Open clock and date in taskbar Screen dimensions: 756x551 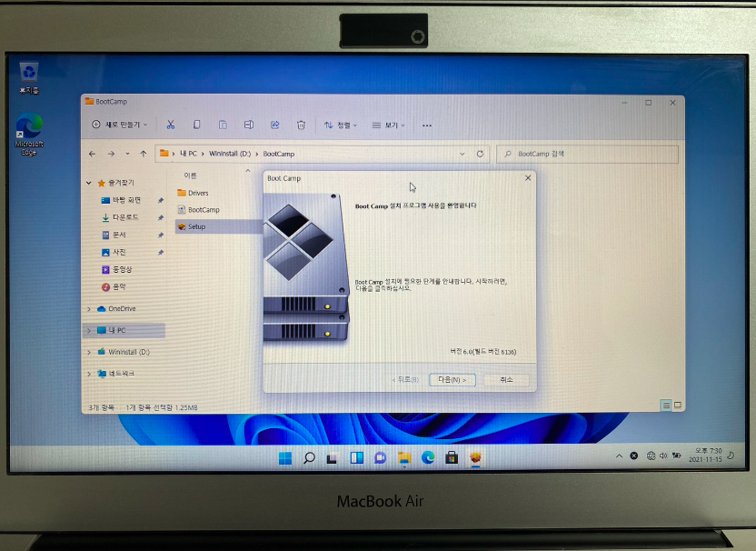[x=705, y=455]
